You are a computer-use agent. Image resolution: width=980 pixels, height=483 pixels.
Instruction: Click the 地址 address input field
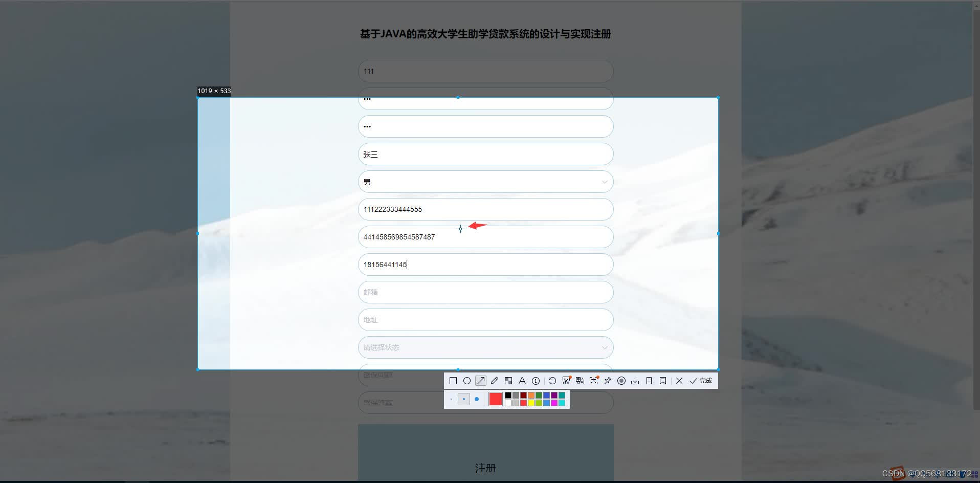pyautogui.click(x=486, y=320)
